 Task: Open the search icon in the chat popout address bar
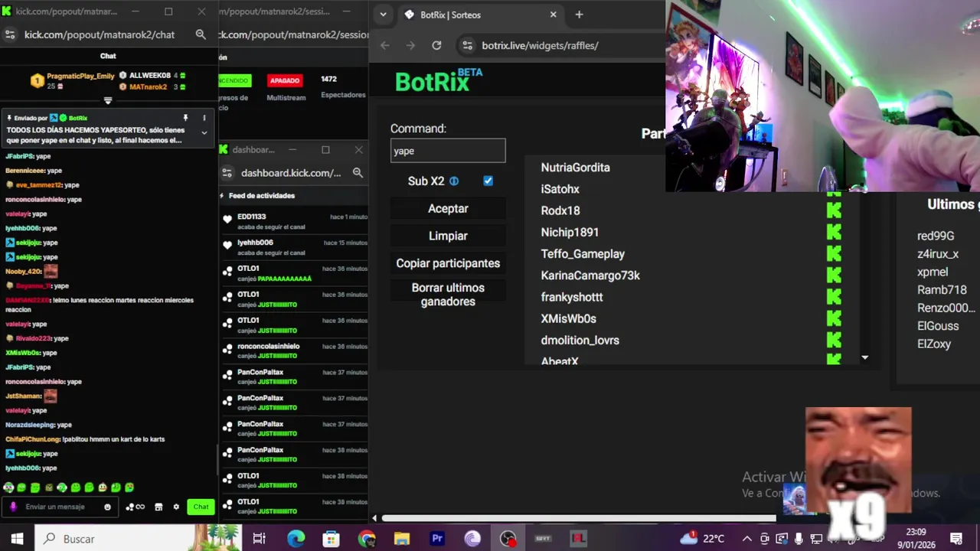[x=201, y=34]
